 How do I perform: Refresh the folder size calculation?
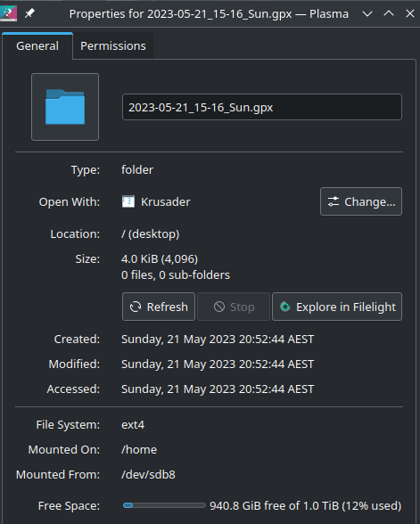coord(159,307)
